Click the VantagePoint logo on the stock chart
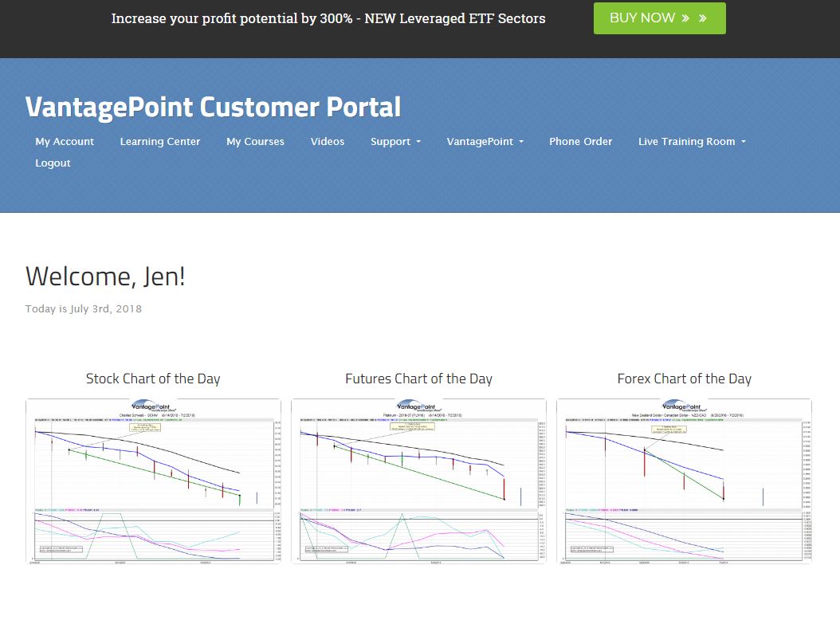The height and width of the screenshot is (624, 840). pyautogui.click(x=153, y=406)
